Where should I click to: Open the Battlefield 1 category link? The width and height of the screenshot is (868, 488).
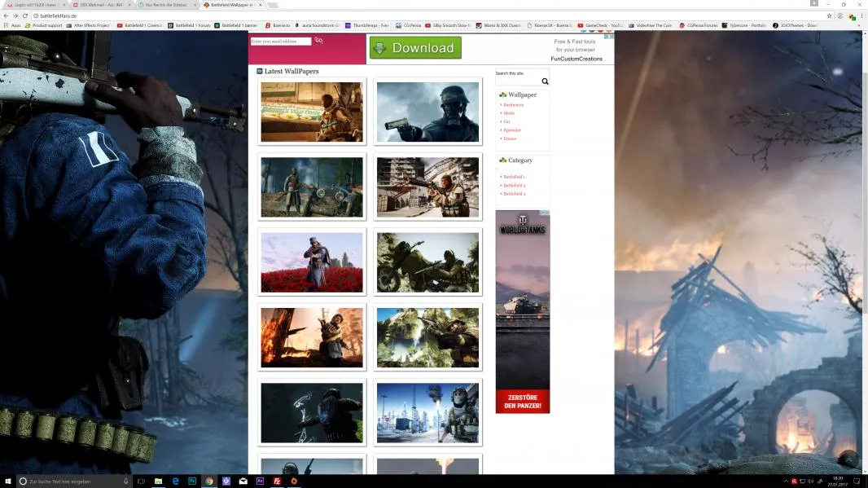click(515, 177)
